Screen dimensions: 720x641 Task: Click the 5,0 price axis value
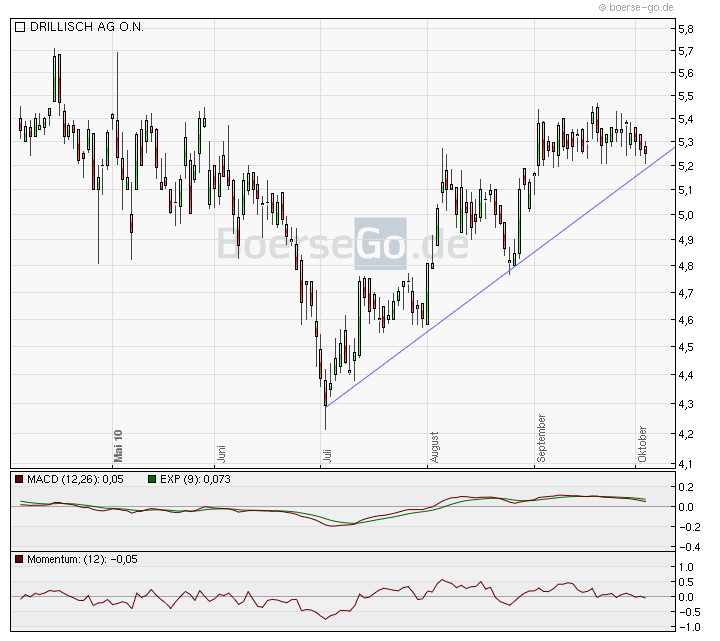[686, 215]
